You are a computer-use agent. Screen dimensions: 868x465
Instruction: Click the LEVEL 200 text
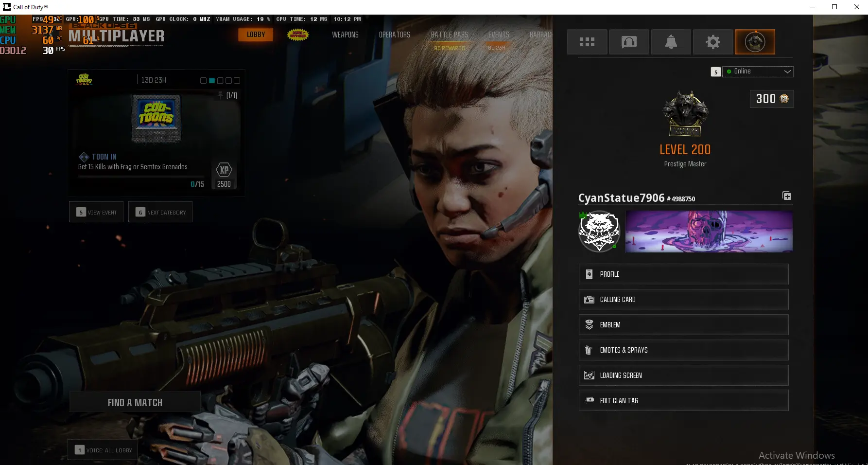685,150
